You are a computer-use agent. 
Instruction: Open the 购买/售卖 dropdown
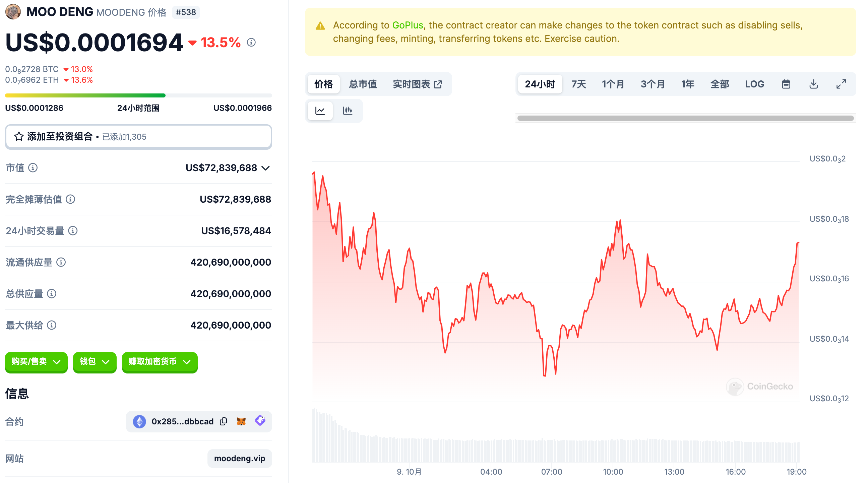coord(36,362)
